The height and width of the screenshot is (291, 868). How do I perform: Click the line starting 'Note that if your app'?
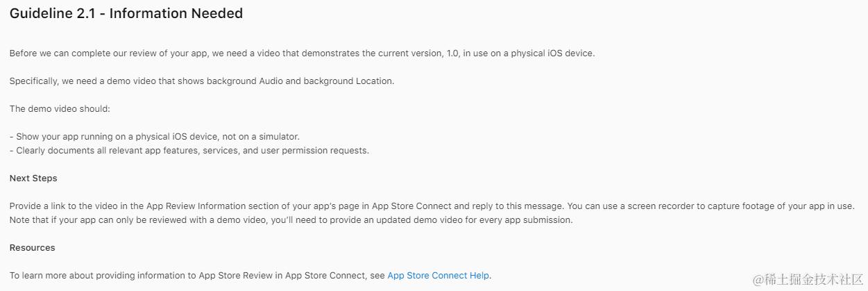click(291, 220)
